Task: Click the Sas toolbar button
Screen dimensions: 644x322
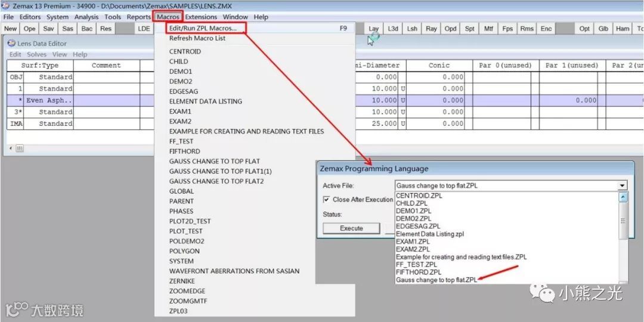Action: click(68, 29)
